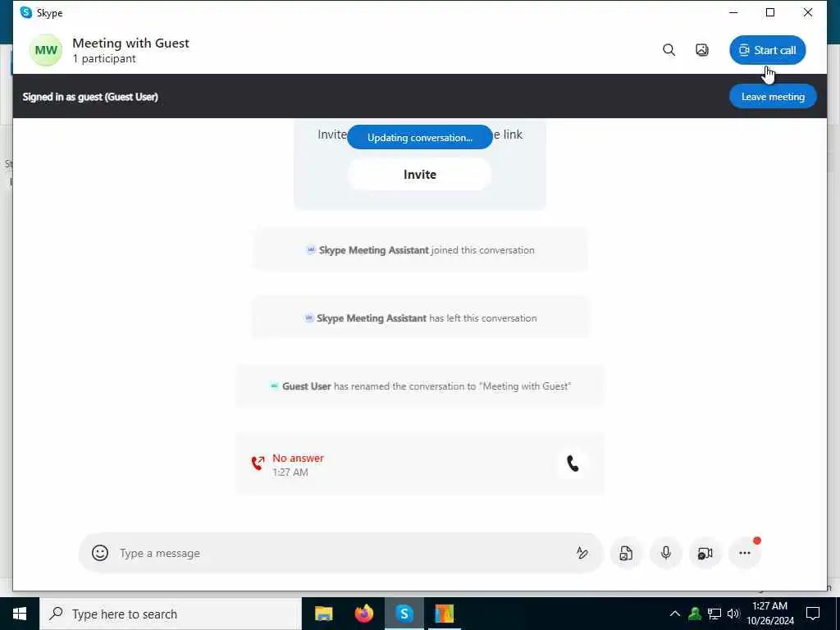Click the Invite button
The height and width of the screenshot is (630, 840).
coord(419,174)
